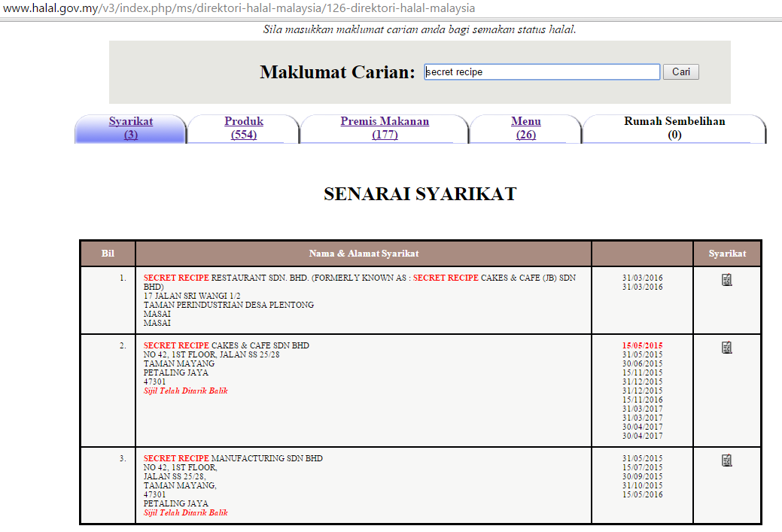Click the date 15/05/2016 in row 3

pyautogui.click(x=642, y=494)
